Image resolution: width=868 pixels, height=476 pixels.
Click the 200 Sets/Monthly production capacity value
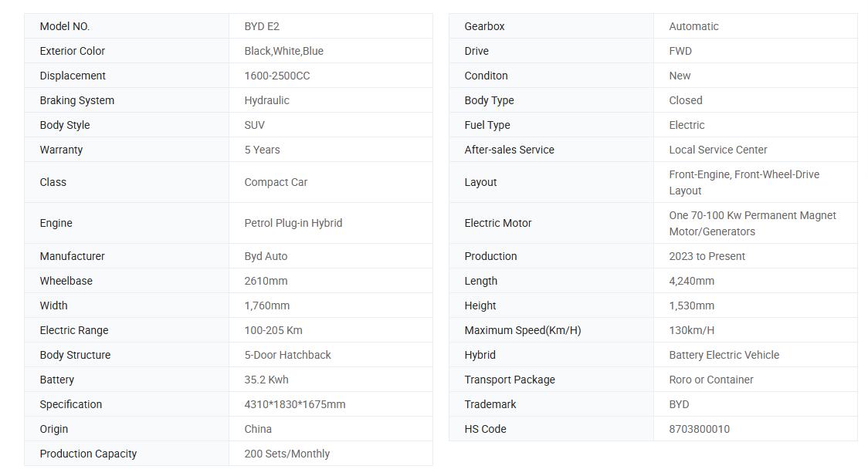(x=287, y=454)
